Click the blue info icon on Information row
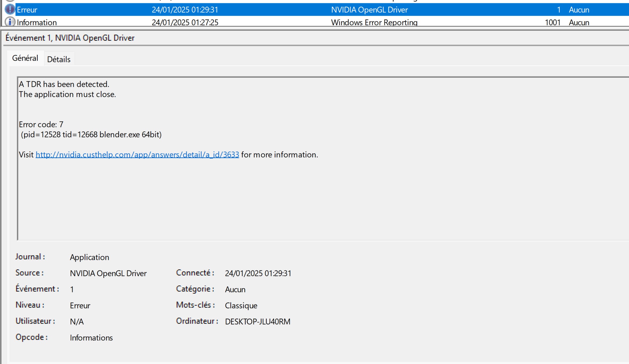Viewport: 629px width, 364px height. (10, 22)
